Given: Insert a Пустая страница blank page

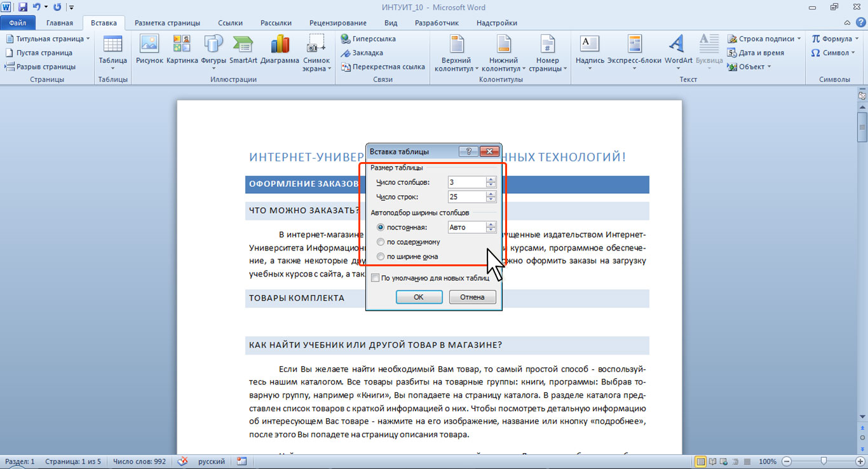Looking at the screenshot, I should point(39,53).
